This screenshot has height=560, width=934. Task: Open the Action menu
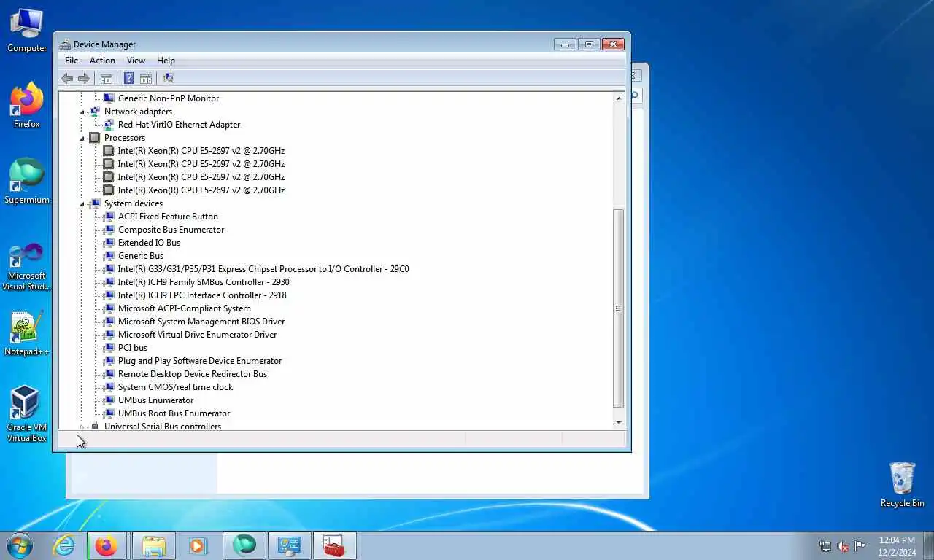(102, 61)
